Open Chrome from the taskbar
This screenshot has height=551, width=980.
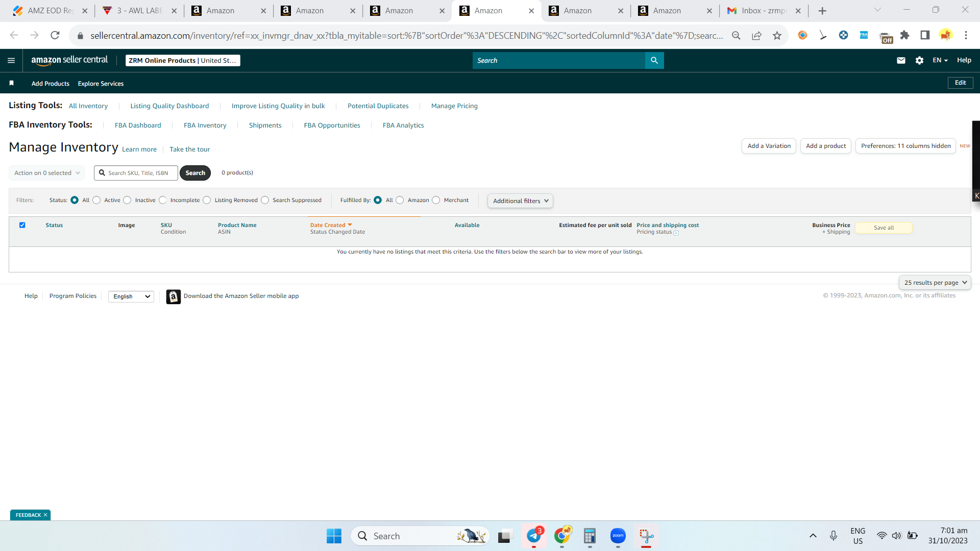click(x=562, y=536)
